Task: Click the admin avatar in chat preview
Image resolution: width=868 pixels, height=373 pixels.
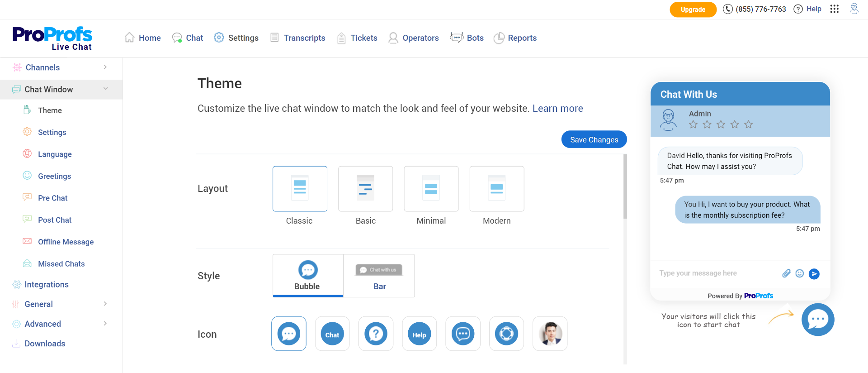Action: pos(668,120)
